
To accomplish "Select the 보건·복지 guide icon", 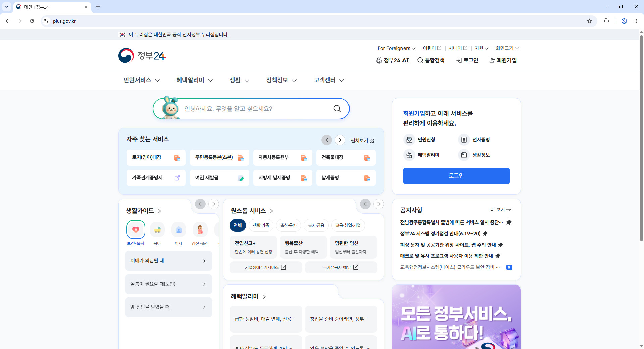I will 136,230.
